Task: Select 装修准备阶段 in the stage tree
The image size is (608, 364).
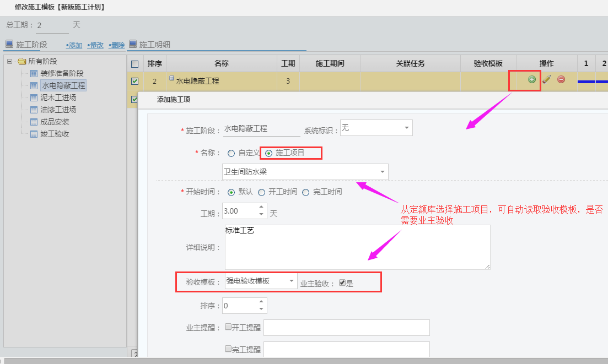Action: tap(62, 73)
